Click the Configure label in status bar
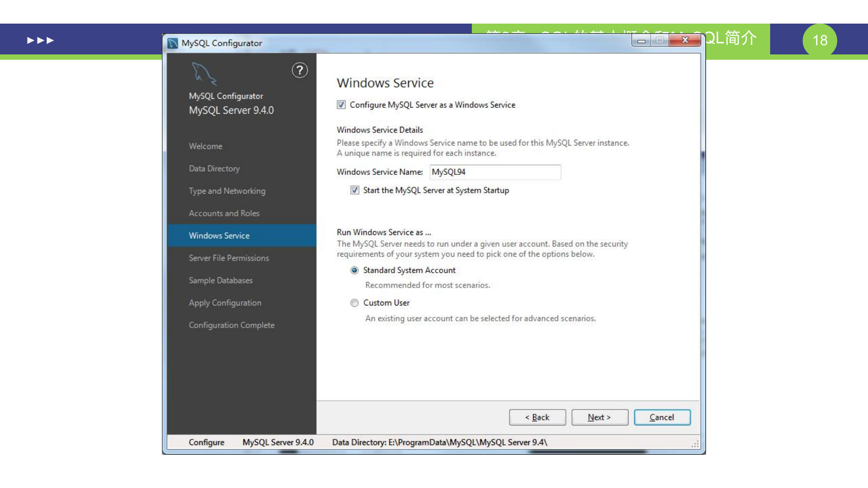 [x=206, y=442]
